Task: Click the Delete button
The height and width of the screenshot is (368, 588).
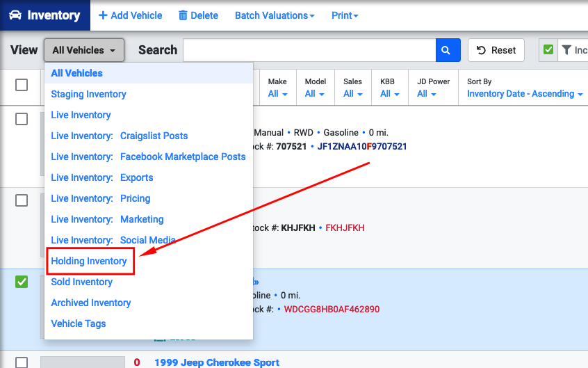Action: coord(198,15)
